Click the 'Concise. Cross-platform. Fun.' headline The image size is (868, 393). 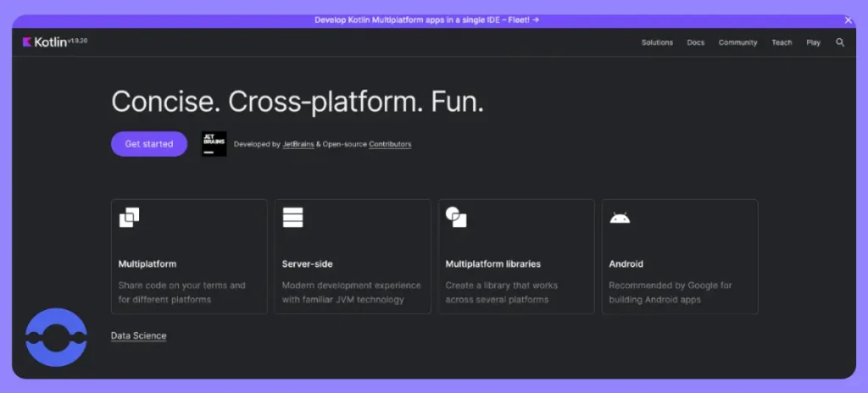pos(298,102)
